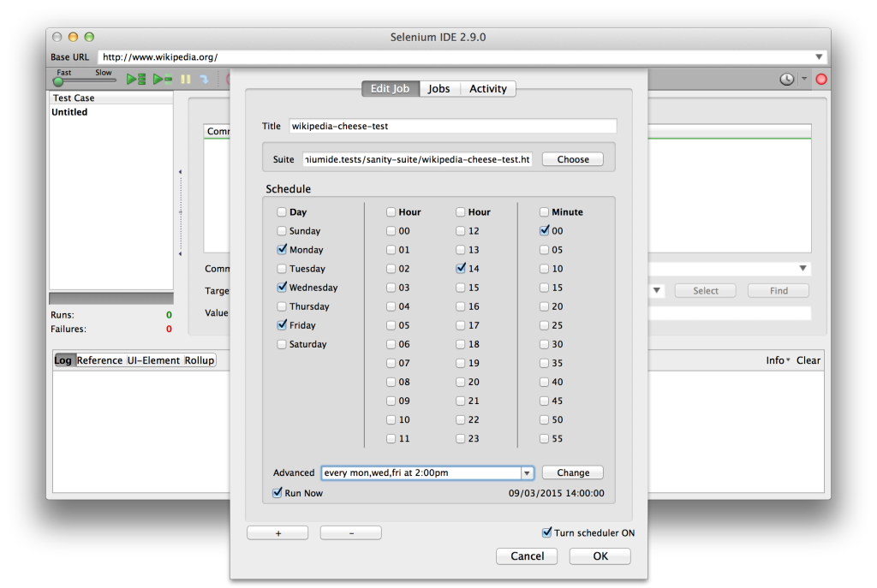Uncheck the Friday checkbox
The height and width of the screenshot is (588, 877).
tap(282, 324)
